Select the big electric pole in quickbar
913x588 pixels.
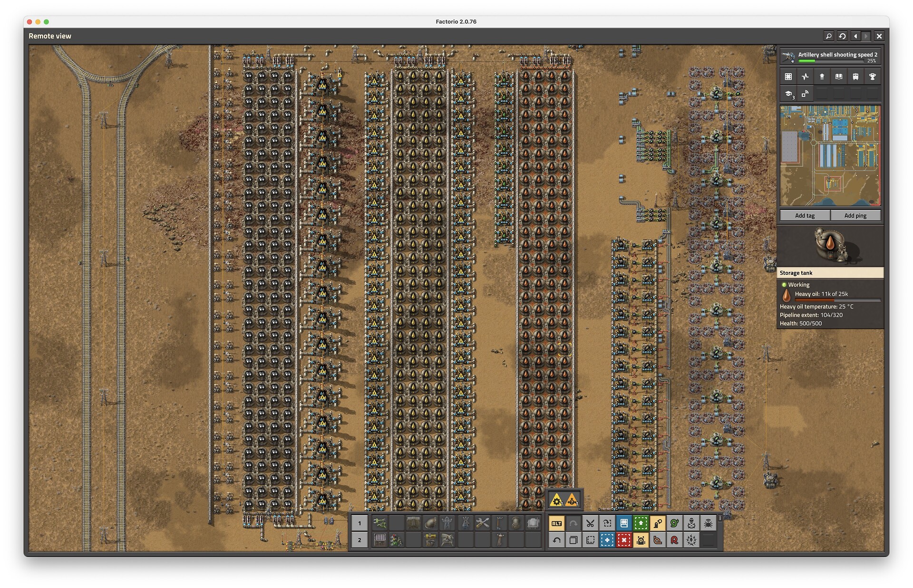click(x=447, y=523)
